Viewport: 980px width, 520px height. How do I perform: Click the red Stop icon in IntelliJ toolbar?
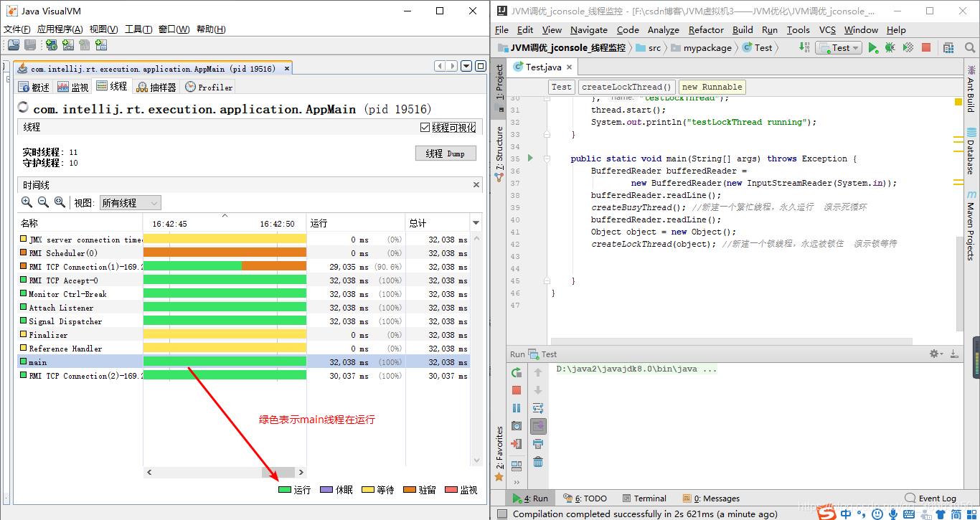(926, 48)
